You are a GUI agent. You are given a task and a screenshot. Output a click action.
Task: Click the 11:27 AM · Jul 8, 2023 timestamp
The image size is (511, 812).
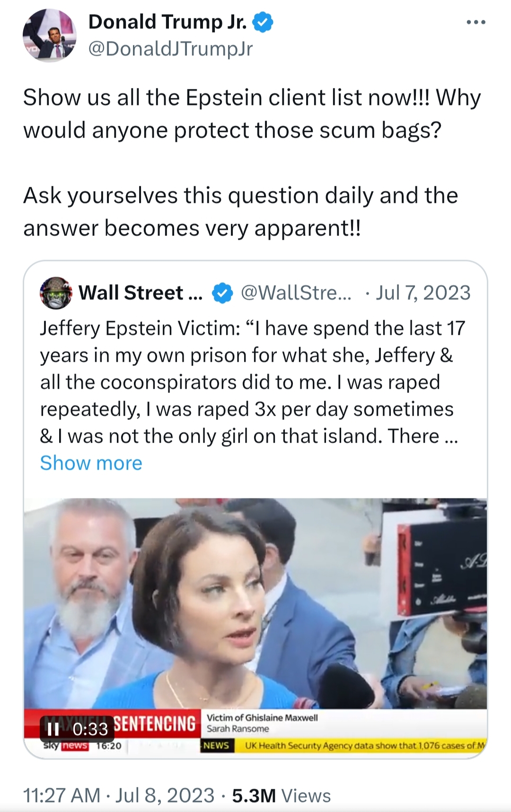[x=119, y=795]
